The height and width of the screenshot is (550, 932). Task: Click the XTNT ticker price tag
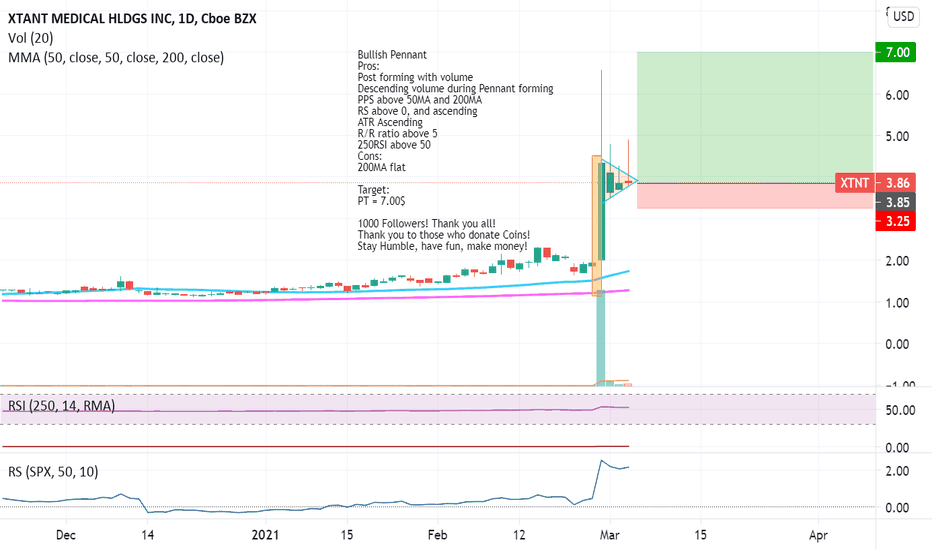pos(855,183)
